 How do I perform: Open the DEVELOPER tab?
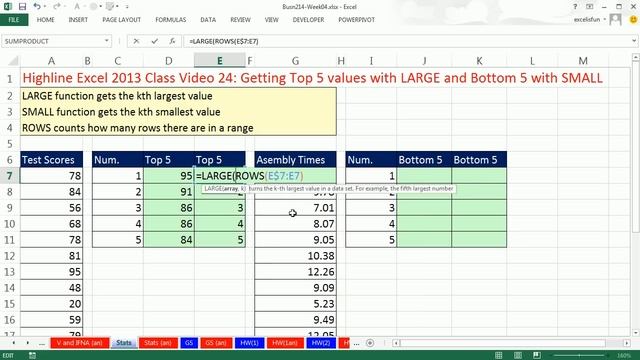tap(308, 20)
